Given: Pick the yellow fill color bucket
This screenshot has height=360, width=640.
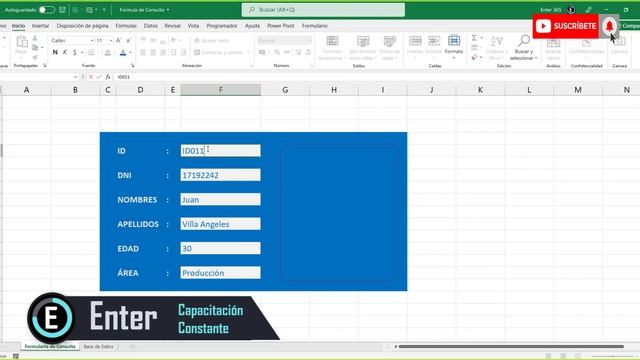Looking at the screenshot, I should [x=107, y=52].
